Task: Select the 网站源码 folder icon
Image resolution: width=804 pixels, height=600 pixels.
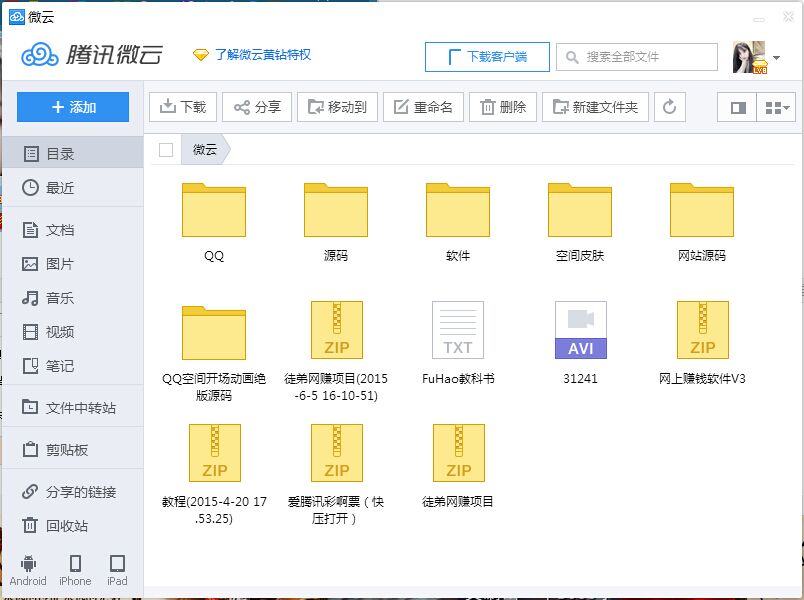Action: (x=702, y=210)
